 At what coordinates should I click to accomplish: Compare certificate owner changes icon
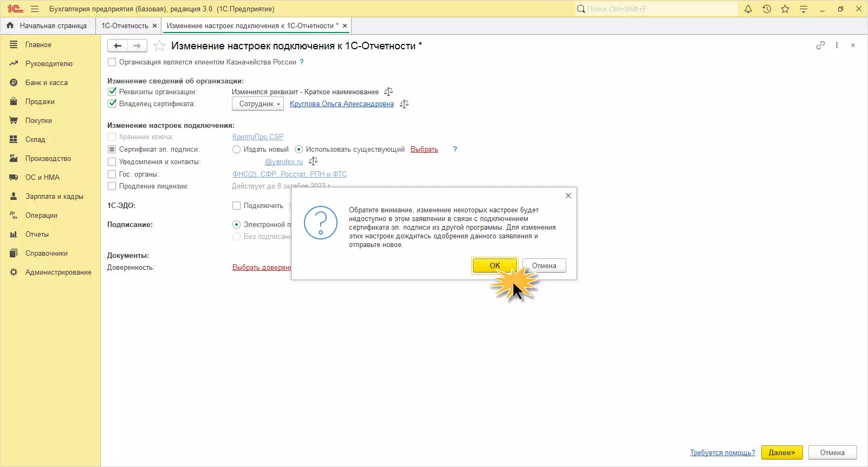(404, 103)
